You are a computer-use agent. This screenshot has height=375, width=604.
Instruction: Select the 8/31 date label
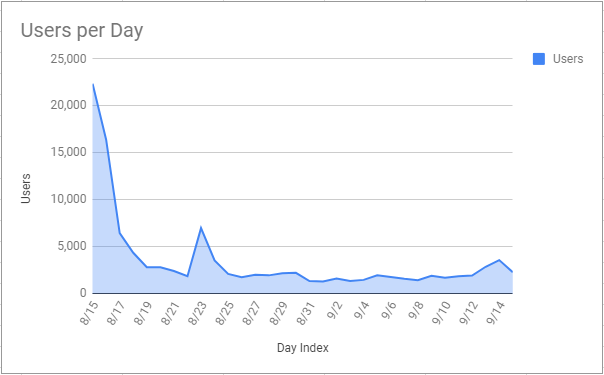tap(305, 313)
